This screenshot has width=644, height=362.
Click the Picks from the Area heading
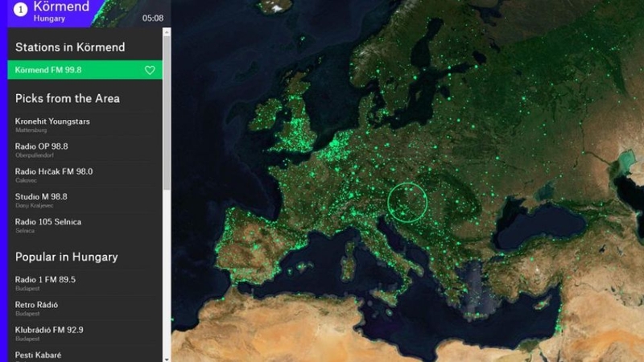[x=68, y=98]
